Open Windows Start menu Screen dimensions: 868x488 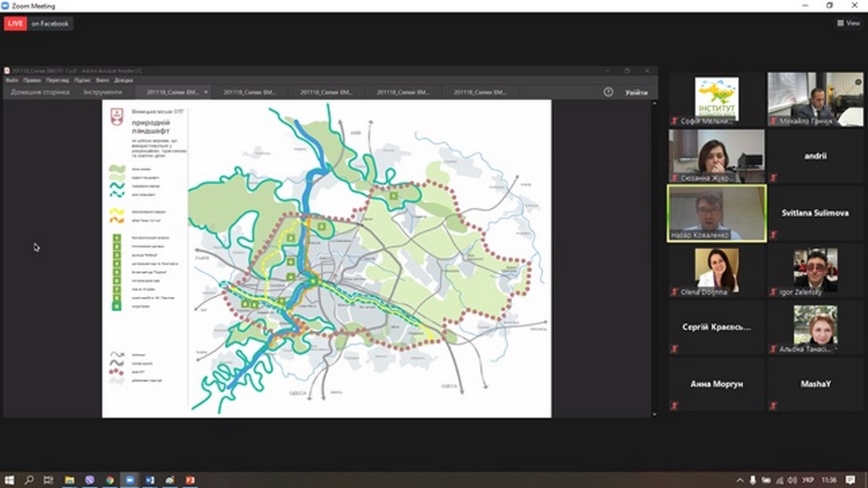point(10,480)
